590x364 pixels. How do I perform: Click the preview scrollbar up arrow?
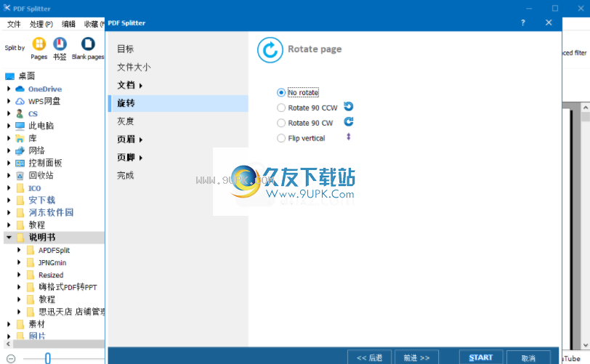point(585,108)
